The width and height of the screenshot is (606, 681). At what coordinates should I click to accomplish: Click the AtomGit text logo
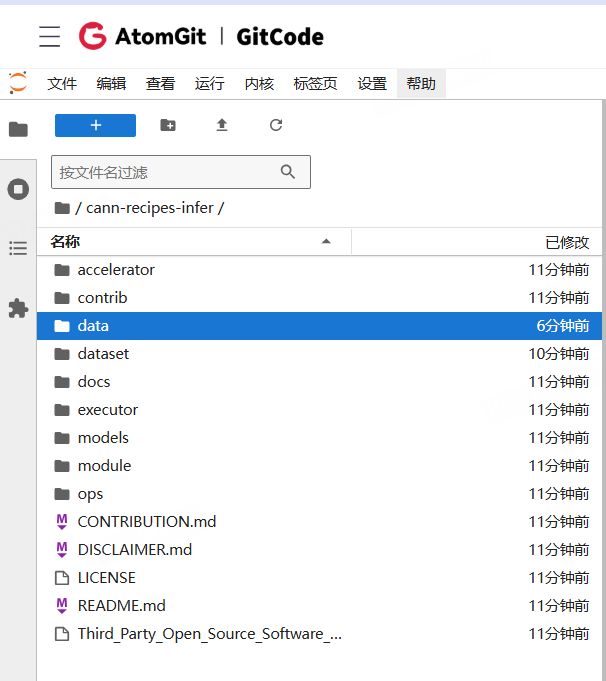(160, 36)
